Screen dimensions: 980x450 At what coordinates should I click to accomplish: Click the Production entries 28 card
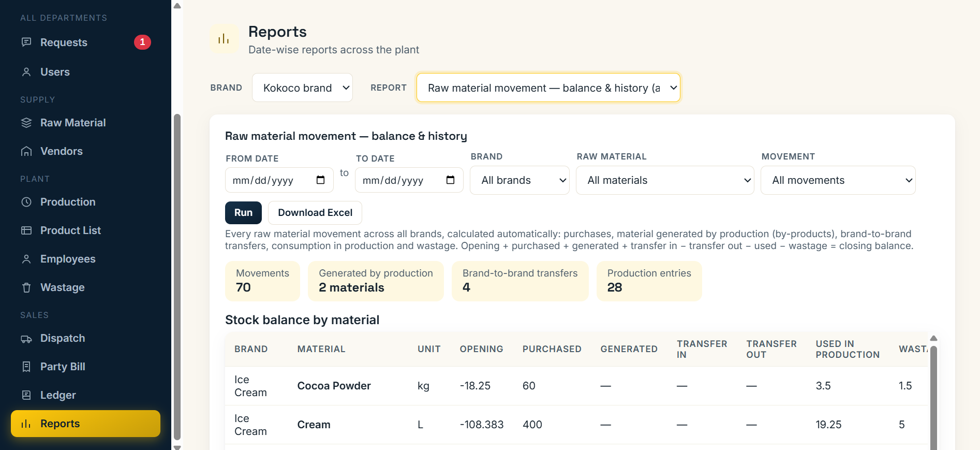(649, 281)
